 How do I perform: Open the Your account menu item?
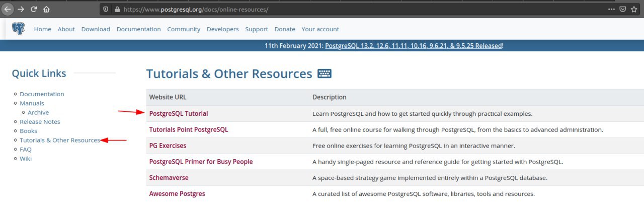click(320, 29)
